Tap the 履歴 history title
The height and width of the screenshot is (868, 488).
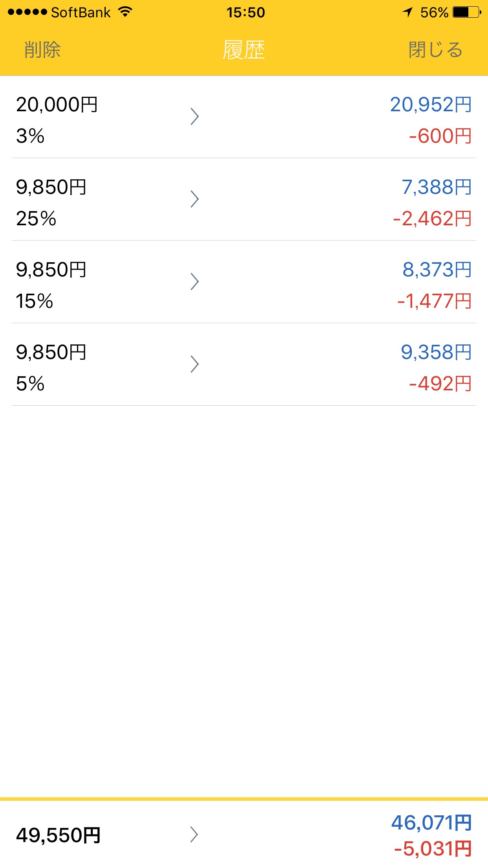[244, 50]
